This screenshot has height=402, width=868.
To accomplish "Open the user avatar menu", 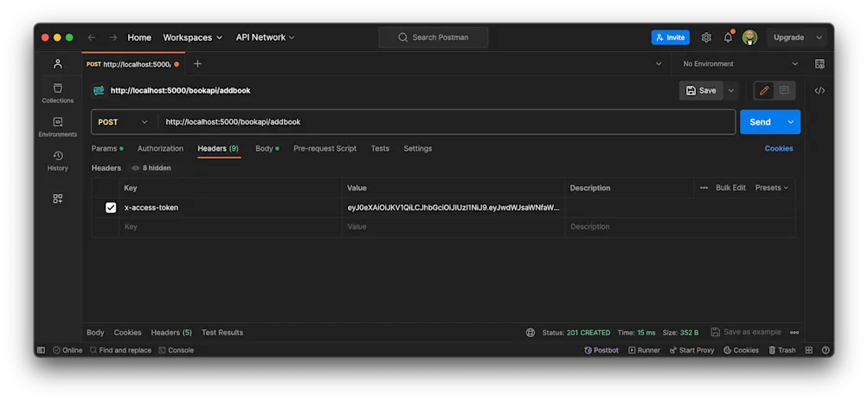I will (x=749, y=37).
